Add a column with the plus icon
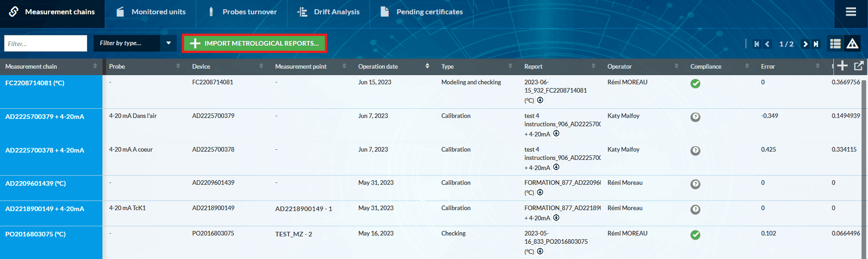The height and width of the screenshot is (259, 868). click(842, 66)
